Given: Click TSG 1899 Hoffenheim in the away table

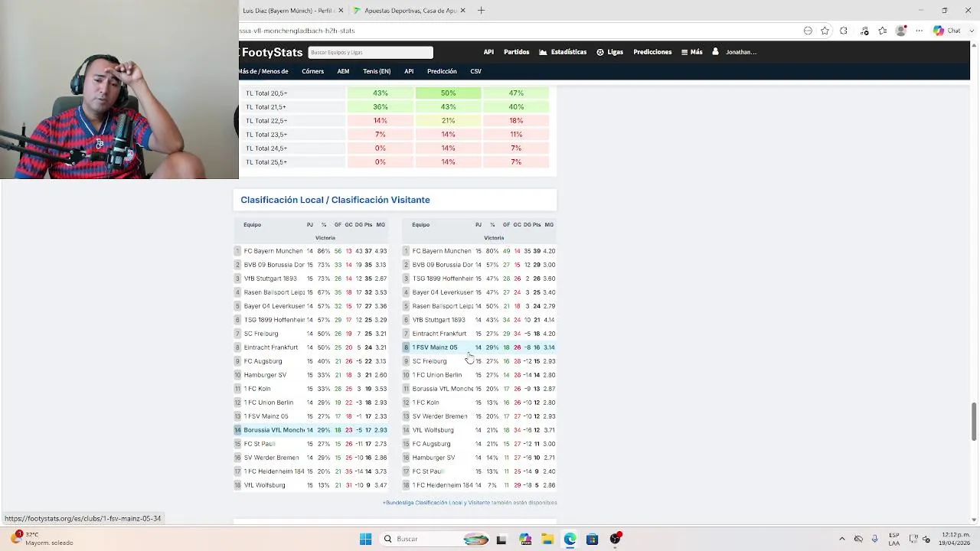Looking at the screenshot, I should pyautogui.click(x=443, y=279).
